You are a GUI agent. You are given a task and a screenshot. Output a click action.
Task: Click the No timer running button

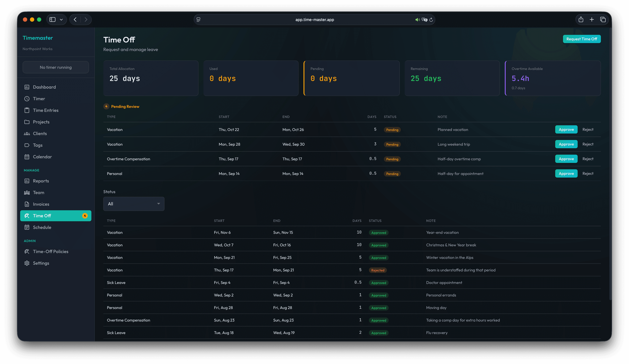pyautogui.click(x=56, y=67)
